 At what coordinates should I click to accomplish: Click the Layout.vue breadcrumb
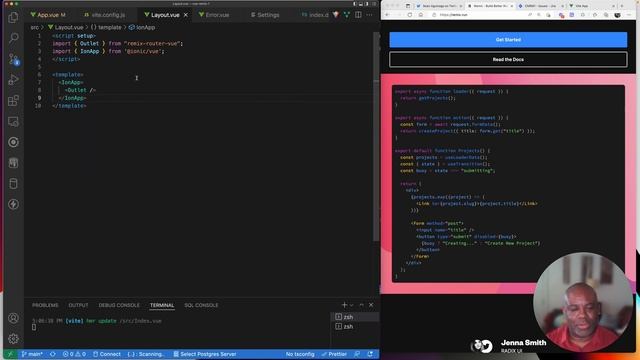click(65, 27)
